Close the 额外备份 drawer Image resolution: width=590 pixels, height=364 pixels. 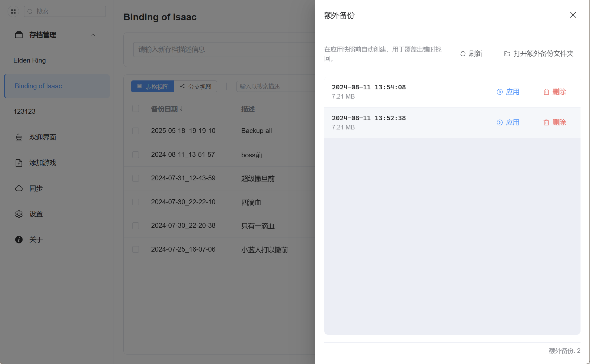tap(573, 15)
